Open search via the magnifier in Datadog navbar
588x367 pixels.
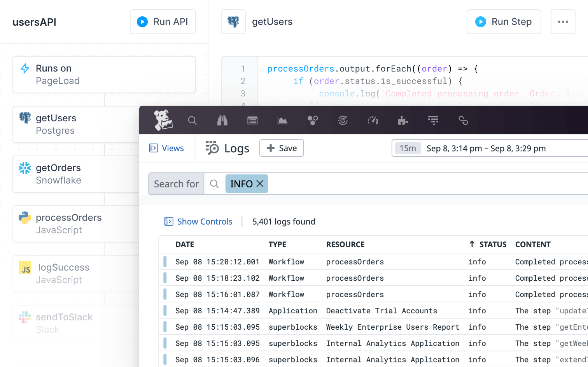(x=192, y=121)
